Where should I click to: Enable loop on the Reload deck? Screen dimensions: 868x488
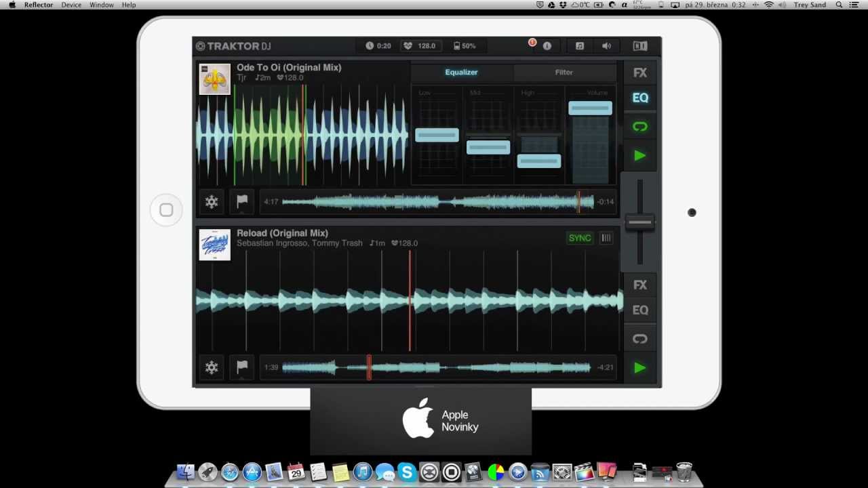tap(640, 339)
